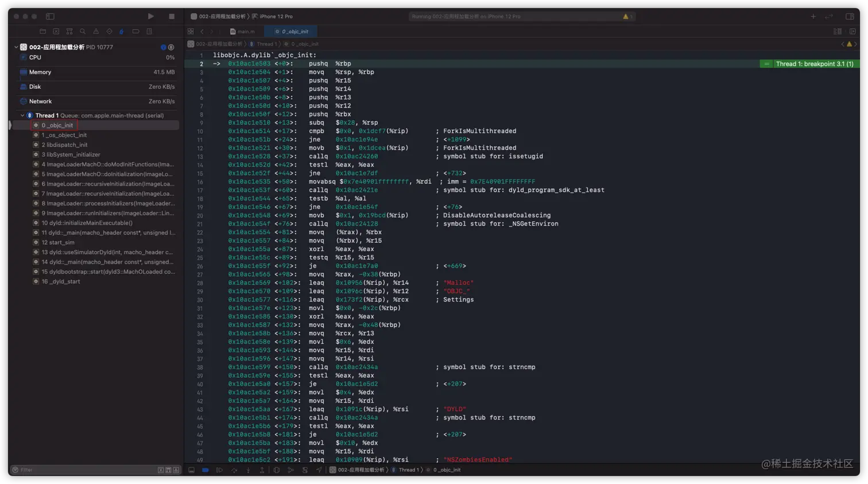
Task: Select stack frame 16 _dyld_start
Action: pos(96,281)
